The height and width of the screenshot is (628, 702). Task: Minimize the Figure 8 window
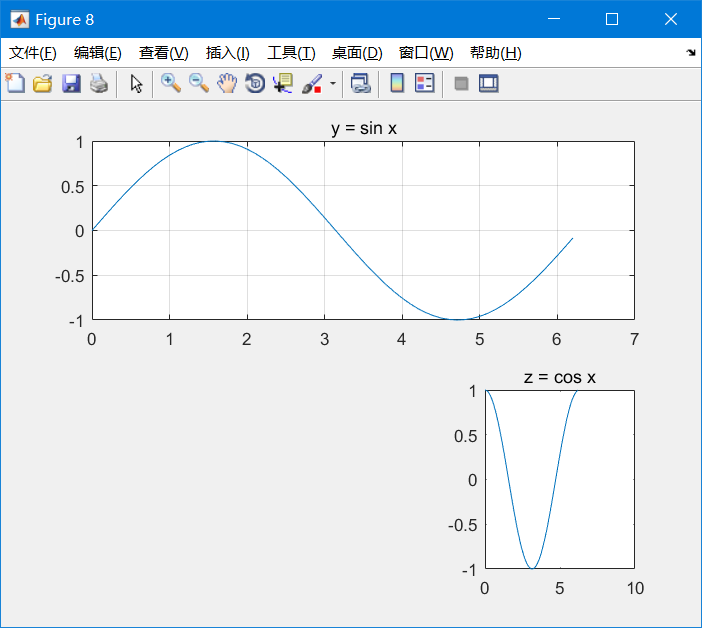(x=554, y=19)
